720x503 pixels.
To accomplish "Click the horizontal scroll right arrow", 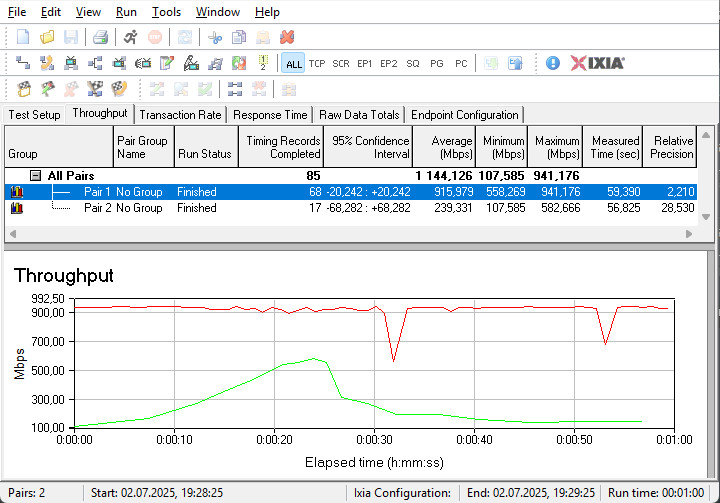I will coord(689,234).
